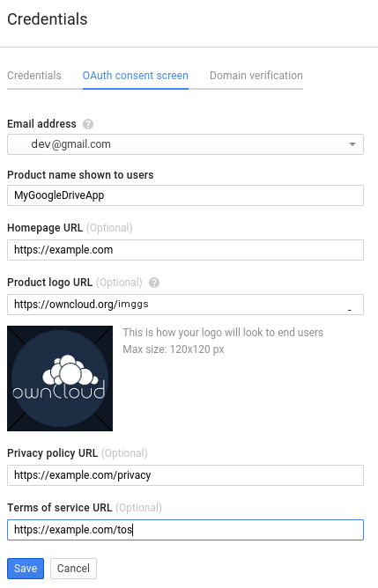Focus the Privacy policy URL field
This screenshot has width=378, height=588.
(185, 475)
